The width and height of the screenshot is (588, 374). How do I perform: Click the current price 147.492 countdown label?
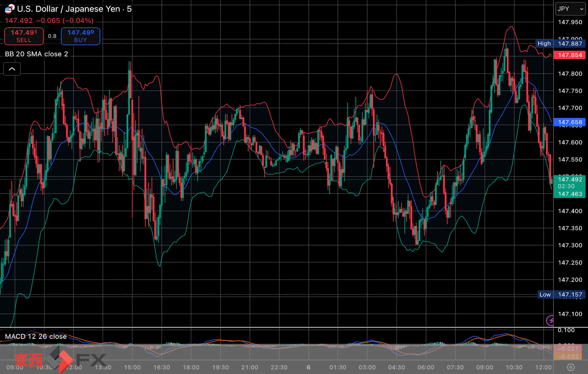tap(570, 183)
